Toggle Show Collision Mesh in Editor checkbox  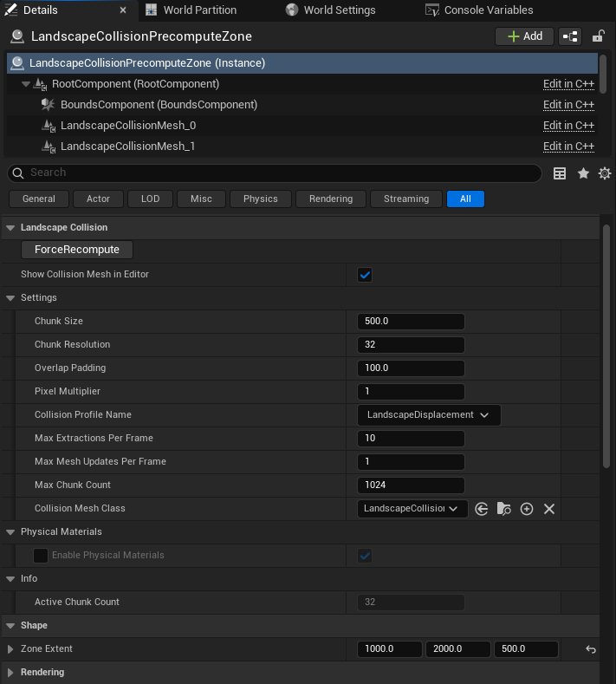pos(365,275)
